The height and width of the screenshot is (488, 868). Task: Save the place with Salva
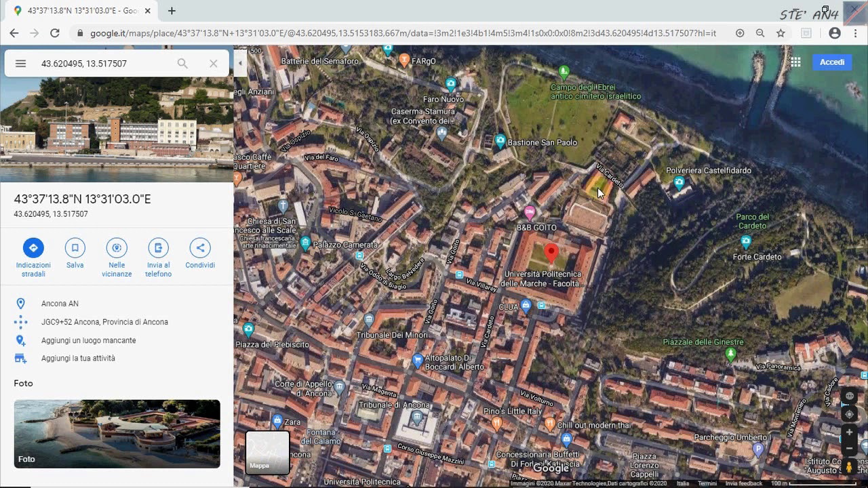coord(75,248)
